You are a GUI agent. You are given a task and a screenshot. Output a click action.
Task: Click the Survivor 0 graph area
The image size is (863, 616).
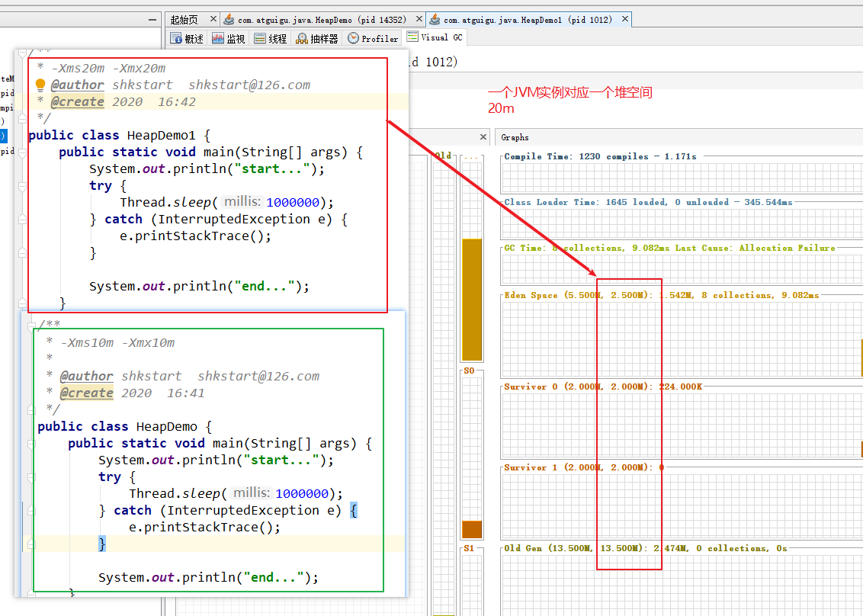tap(682, 425)
